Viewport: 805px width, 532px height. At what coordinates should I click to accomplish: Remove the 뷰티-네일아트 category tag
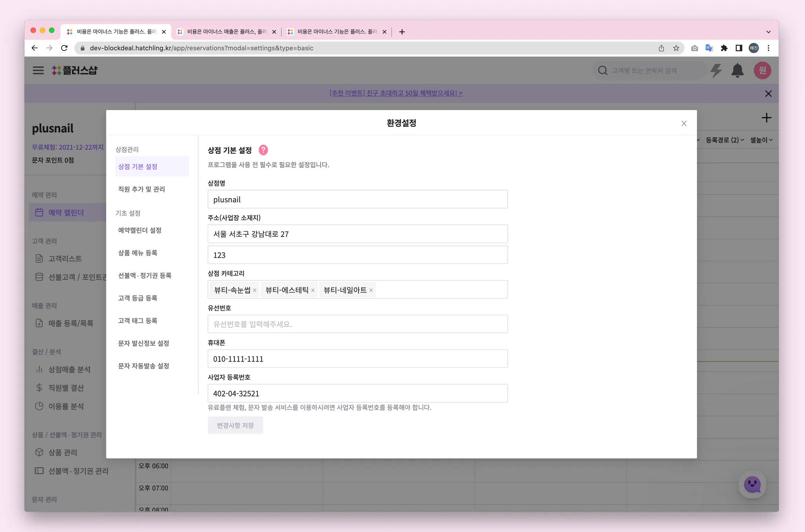(371, 290)
